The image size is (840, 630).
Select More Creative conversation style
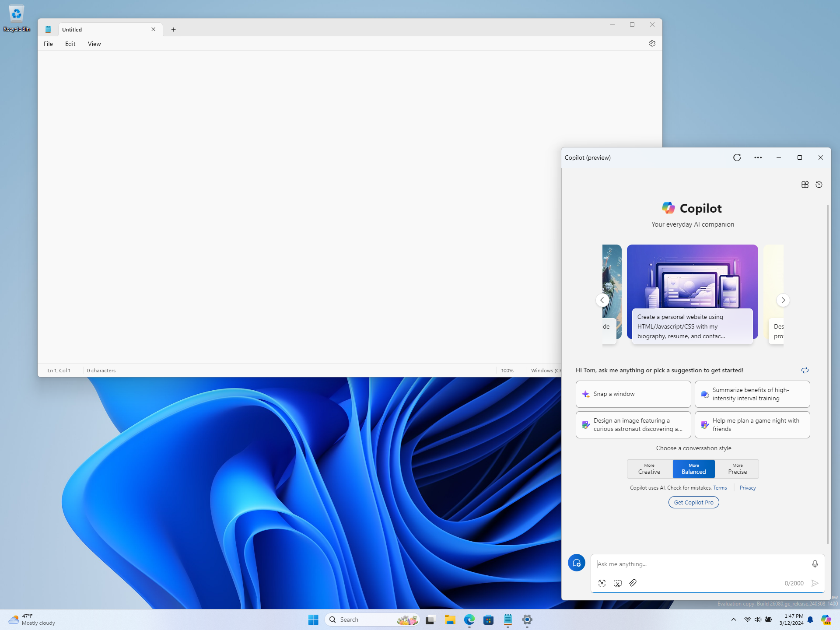(649, 469)
